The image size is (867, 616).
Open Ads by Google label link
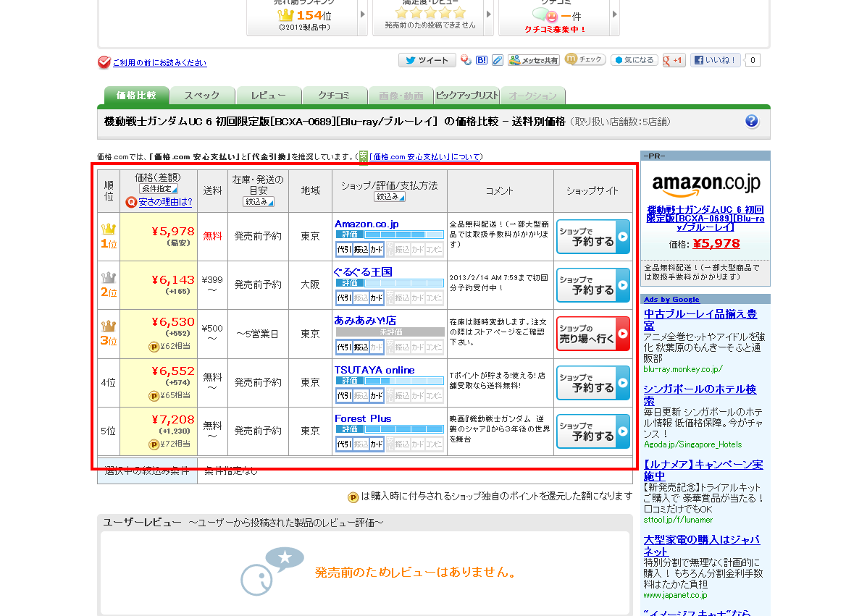671,300
